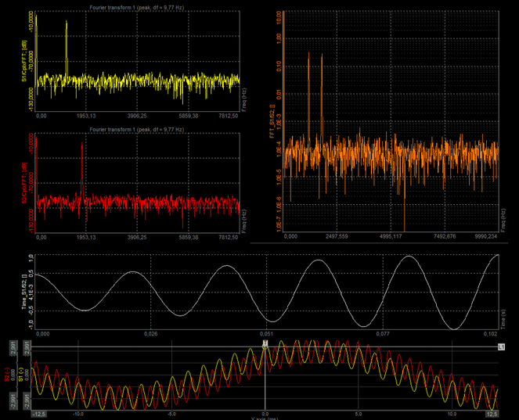Select the red S2 (-) channel label
Screen dimensions: 519x420
click(7, 375)
